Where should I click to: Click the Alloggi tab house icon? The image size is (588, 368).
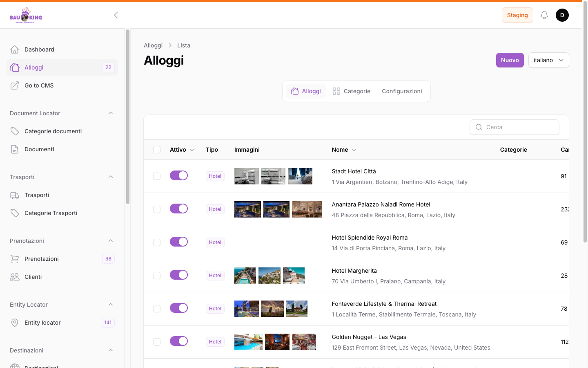coord(295,91)
